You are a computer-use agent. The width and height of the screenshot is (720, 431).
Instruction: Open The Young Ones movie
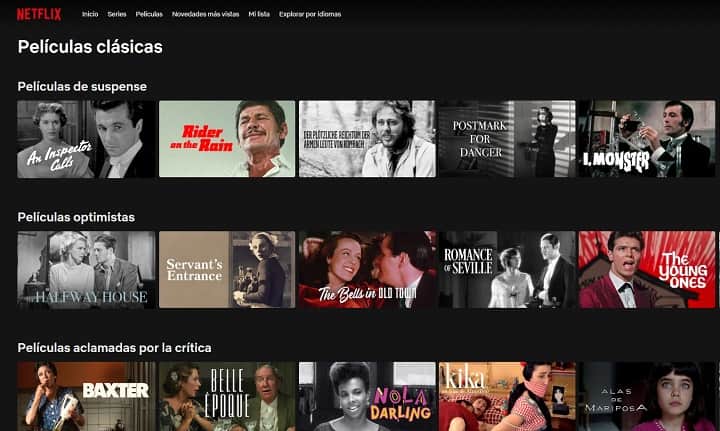[647, 269]
